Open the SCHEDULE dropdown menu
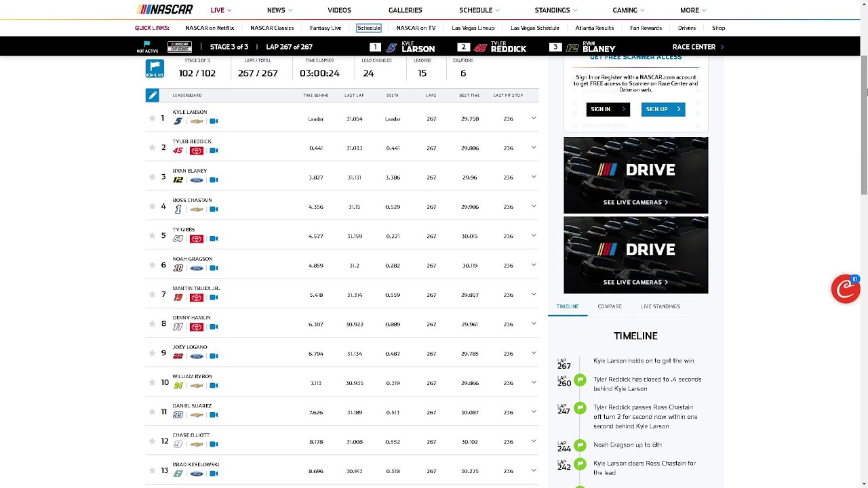 [479, 10]
